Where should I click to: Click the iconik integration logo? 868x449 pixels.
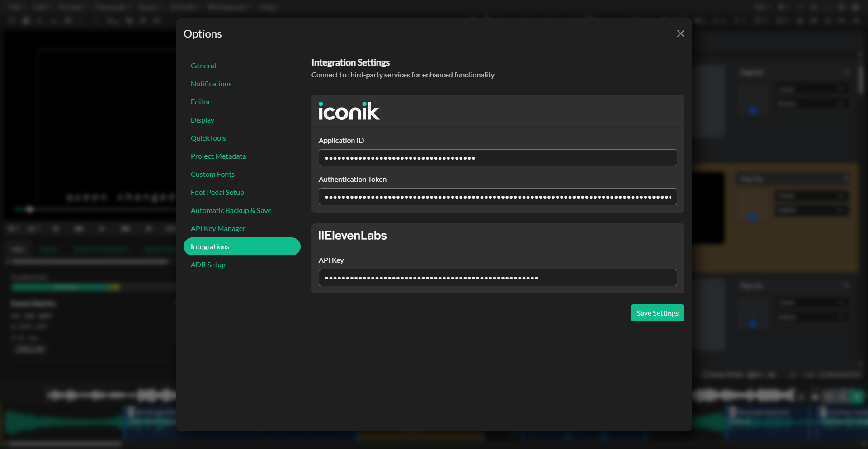pyautogui.click(x=349, y=111)
